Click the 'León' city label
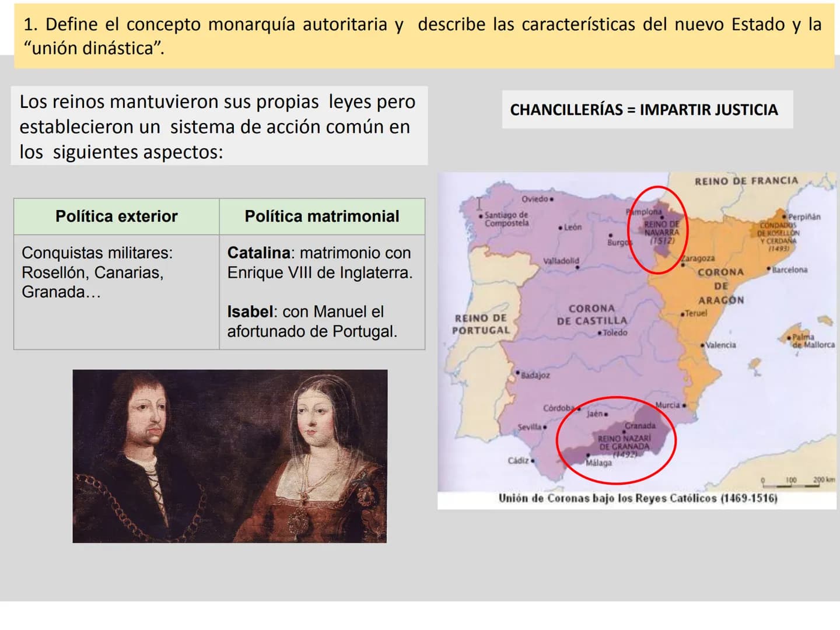The image size is (840, 630). 572,227
